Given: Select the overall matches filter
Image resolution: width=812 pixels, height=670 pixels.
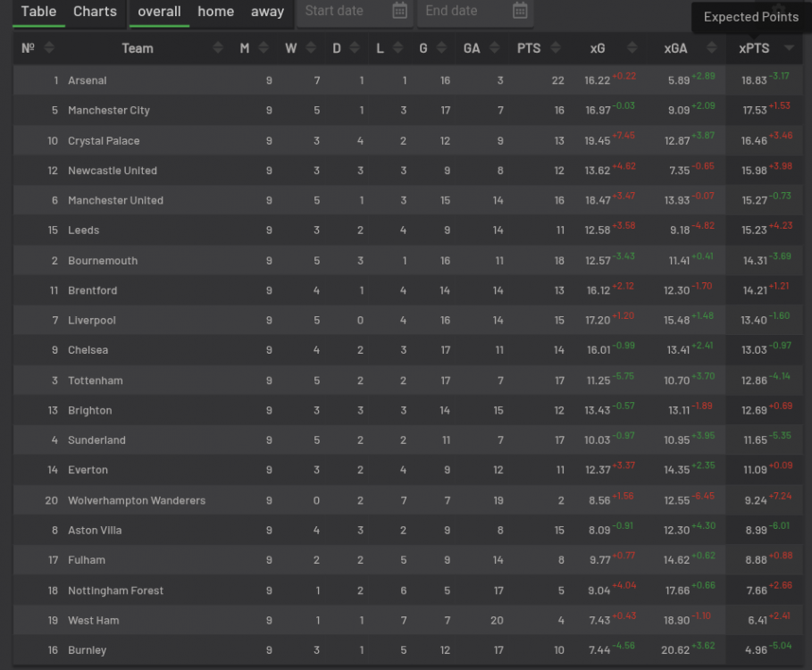Looking at the screenshot, I should pyautogui.click(x=159, y=12).
